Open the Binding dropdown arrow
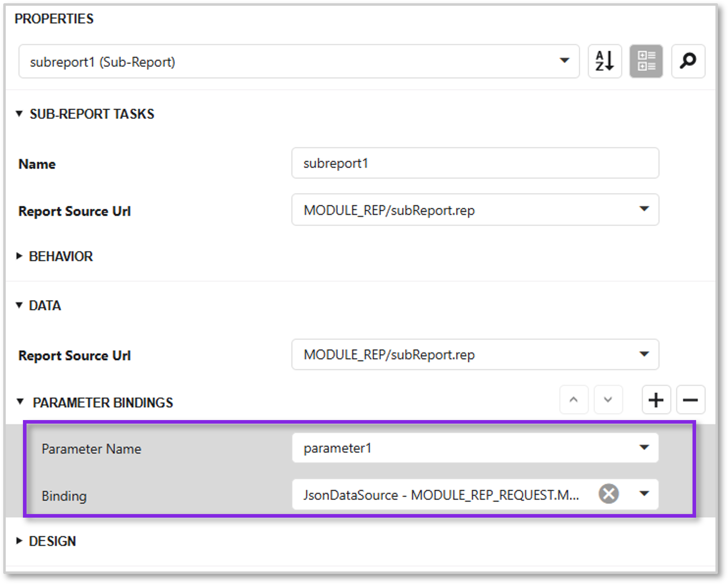This screenshot has height=584, width=728. pos(644,494)
